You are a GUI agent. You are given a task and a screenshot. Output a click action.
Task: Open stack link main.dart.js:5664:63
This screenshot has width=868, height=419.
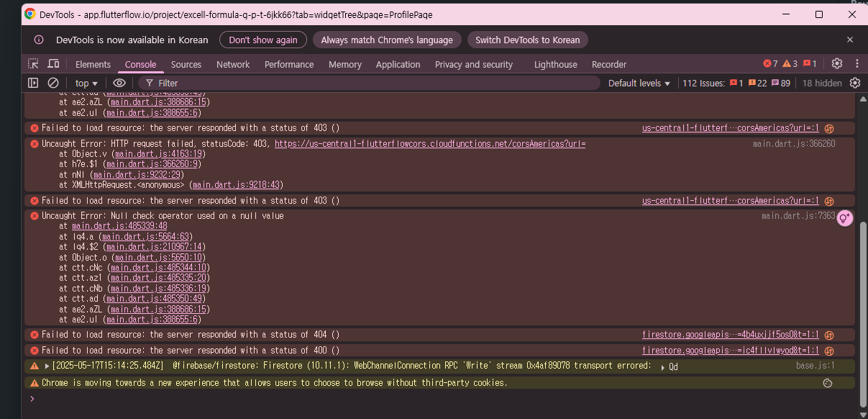click(x=146, y=237)
